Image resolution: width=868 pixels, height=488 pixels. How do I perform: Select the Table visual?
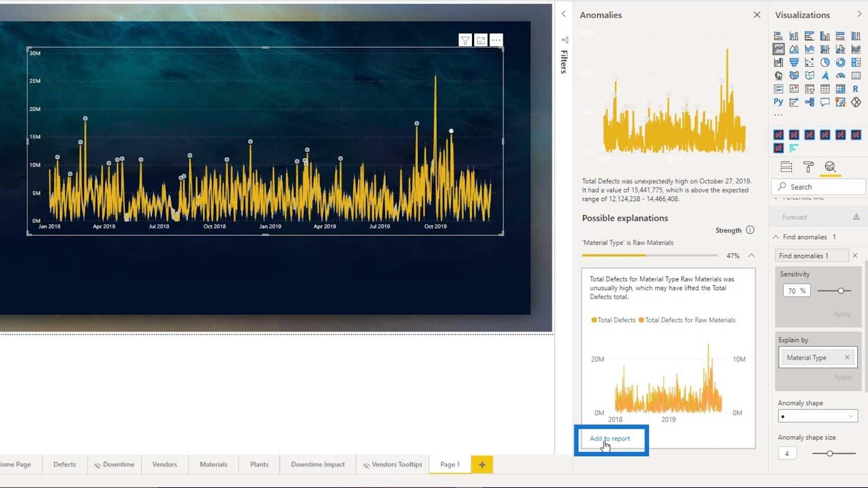click(825, 88)
